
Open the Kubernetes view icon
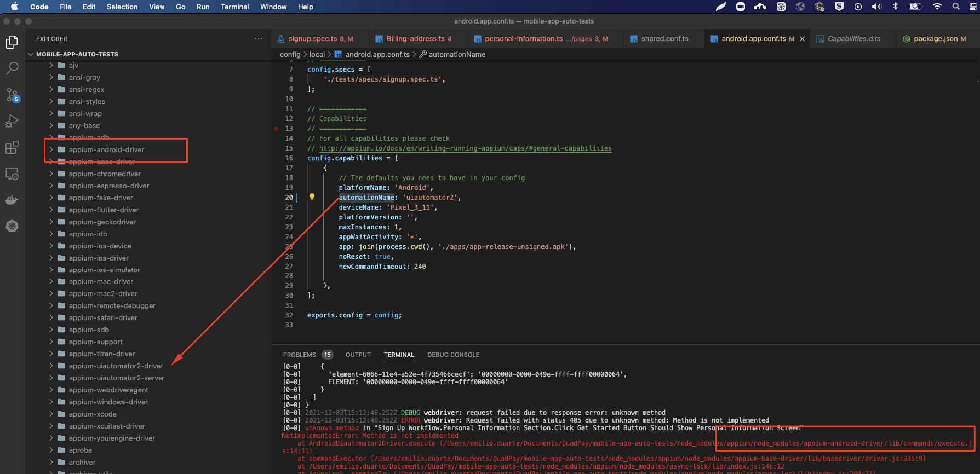click(x=12, y=226)
